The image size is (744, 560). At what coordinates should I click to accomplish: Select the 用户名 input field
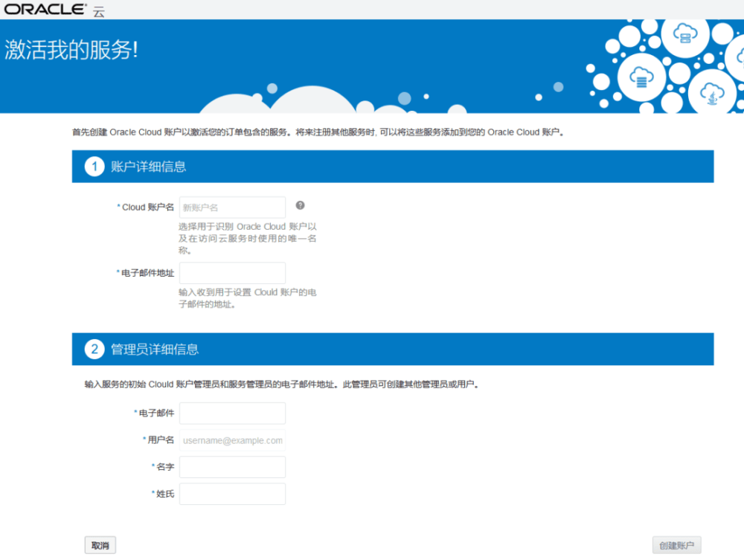(x=232, y=440)
